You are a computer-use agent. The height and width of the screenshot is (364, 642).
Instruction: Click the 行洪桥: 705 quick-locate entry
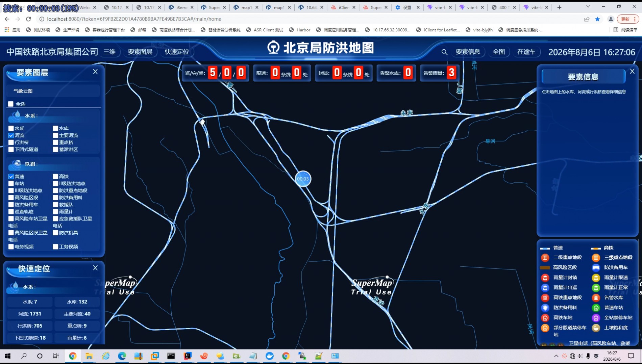click(x=30, y=326)
